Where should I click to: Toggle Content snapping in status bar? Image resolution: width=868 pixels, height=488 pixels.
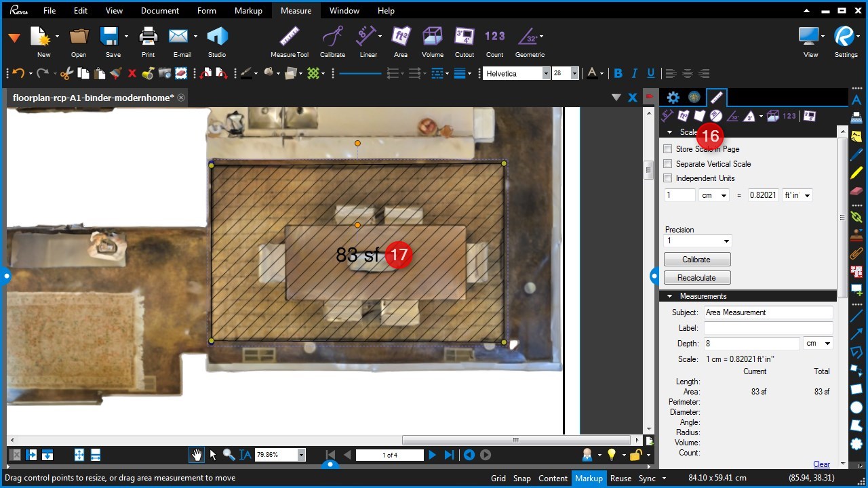coord(553,478)
